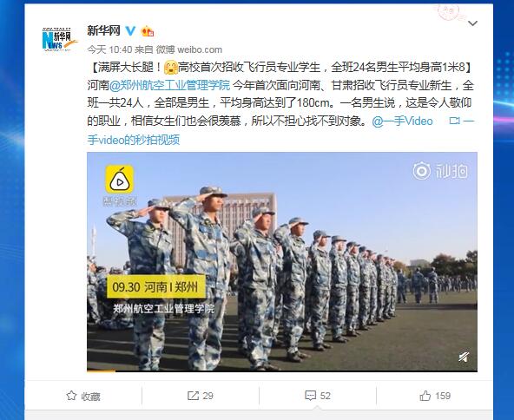This screenshot has width=514, height=420.
Task: Expand the post options chevron menu
Action: click(472, 23)
